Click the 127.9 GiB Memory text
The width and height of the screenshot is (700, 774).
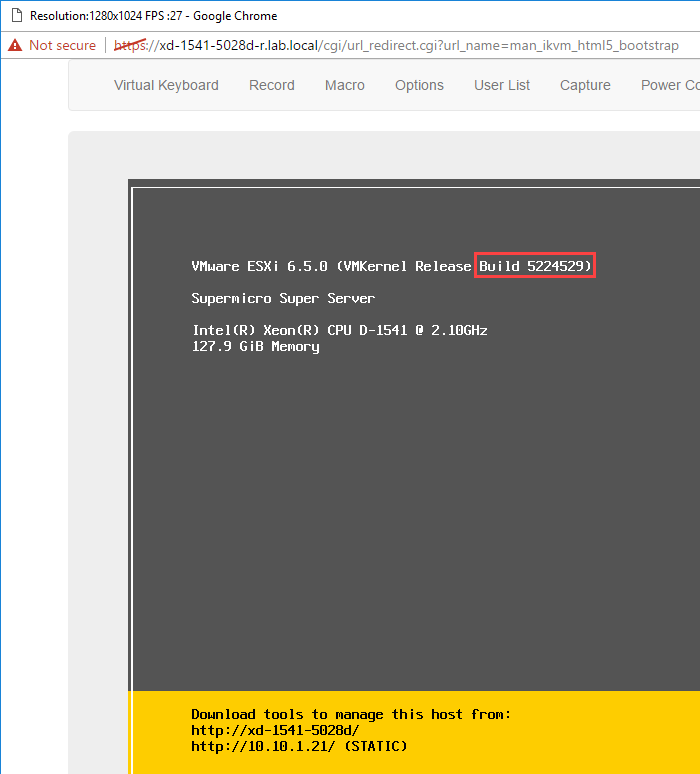256,347
